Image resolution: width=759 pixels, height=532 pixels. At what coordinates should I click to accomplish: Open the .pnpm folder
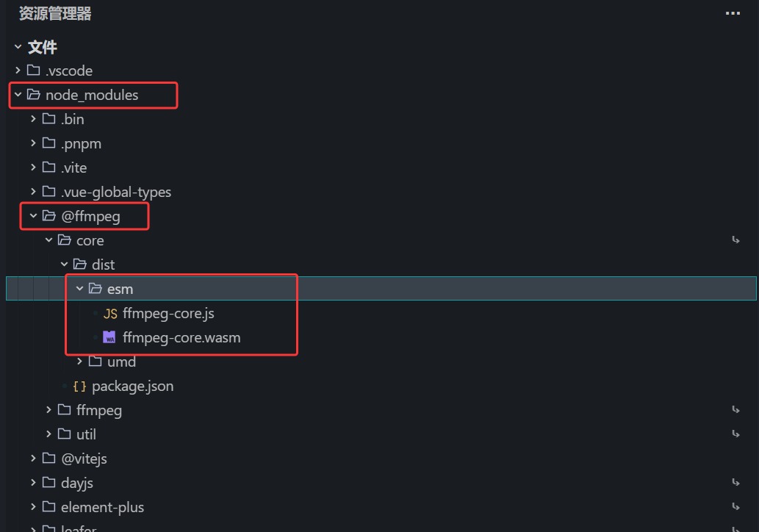81,143
